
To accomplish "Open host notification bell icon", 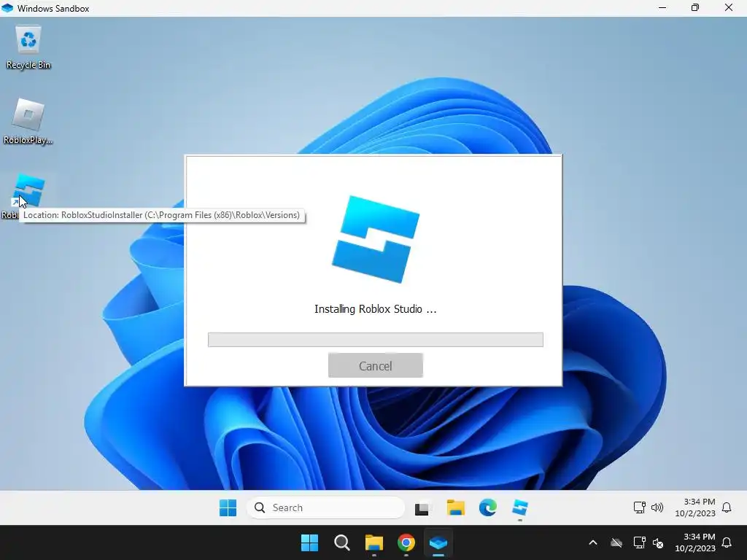I will point(727,542).
